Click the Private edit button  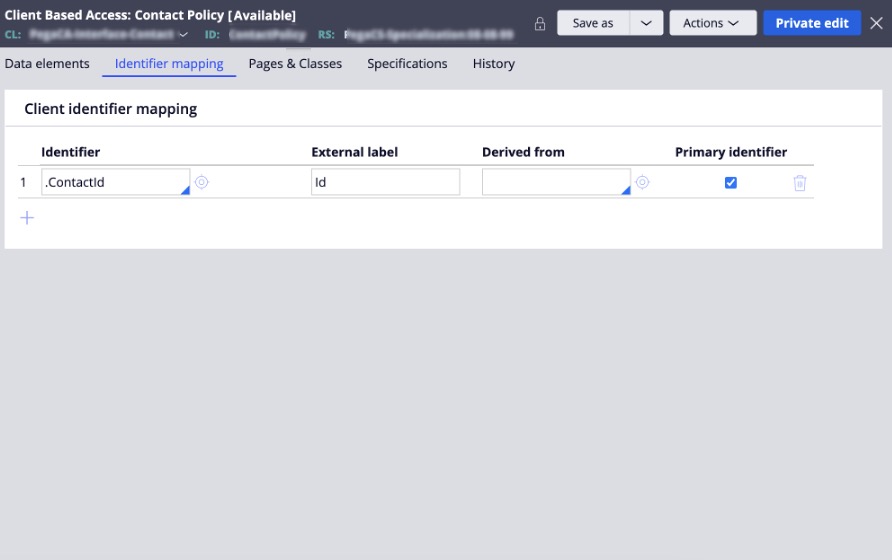pos(811,23)
